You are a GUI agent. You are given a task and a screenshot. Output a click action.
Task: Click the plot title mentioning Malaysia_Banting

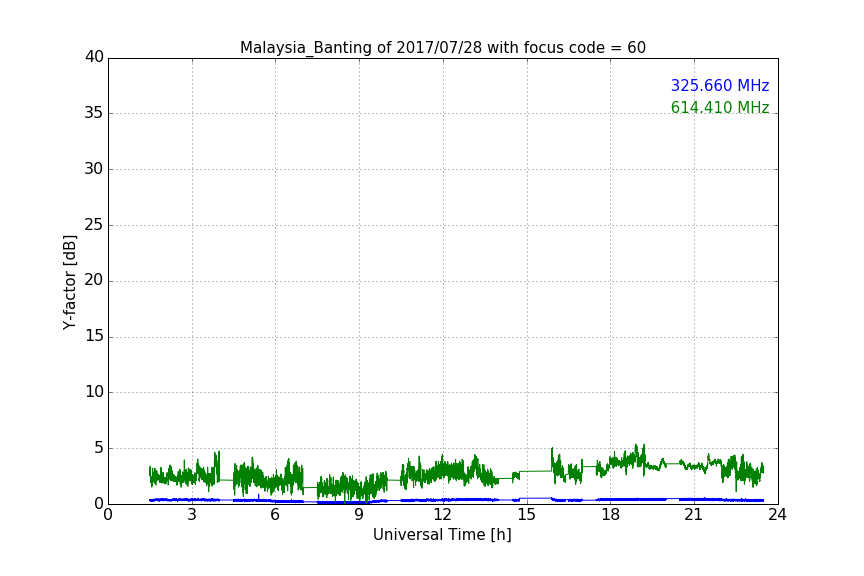coord(442,48)
